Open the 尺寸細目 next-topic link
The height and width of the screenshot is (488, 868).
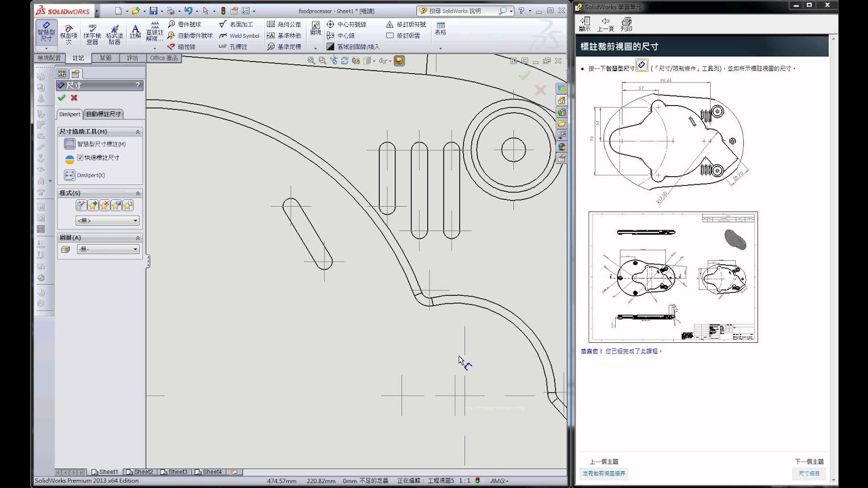pos(809,473)
